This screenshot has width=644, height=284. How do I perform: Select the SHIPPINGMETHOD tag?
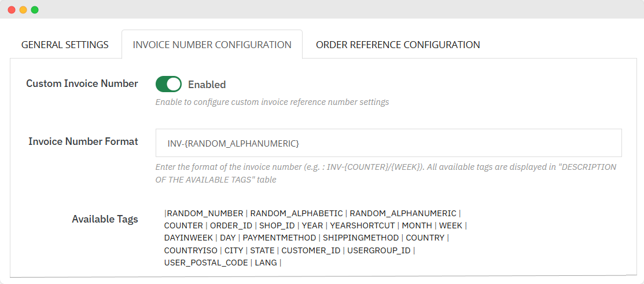pyautogui.click(x=360, y=238)
